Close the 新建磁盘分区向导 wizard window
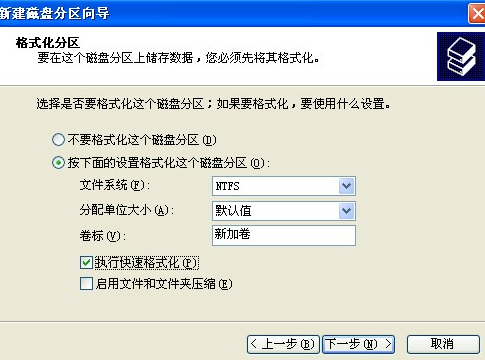485x360 pixels. (477, 14)
